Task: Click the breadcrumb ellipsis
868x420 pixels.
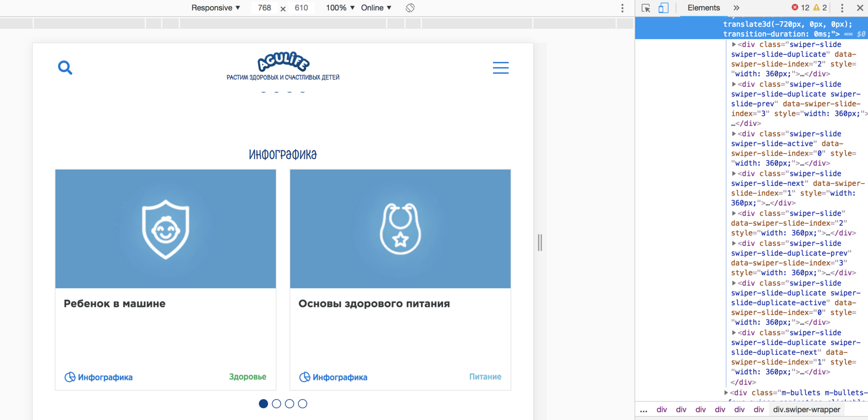Action: click(x=644, y=410)
